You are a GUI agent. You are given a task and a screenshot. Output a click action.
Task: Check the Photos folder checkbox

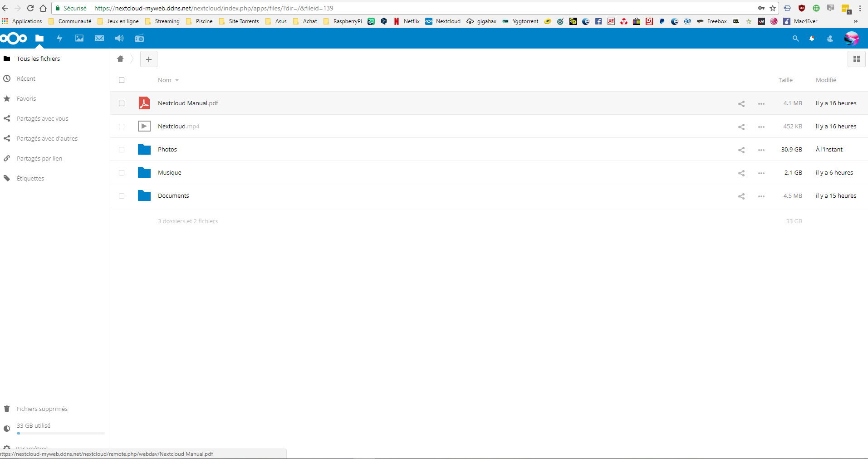coord(122,150)
